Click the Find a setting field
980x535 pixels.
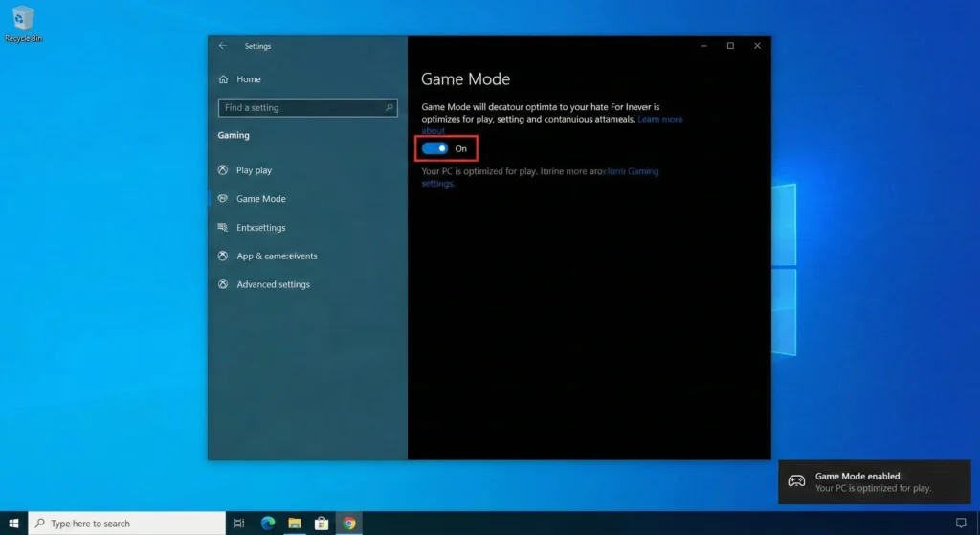tap(301, 108)
